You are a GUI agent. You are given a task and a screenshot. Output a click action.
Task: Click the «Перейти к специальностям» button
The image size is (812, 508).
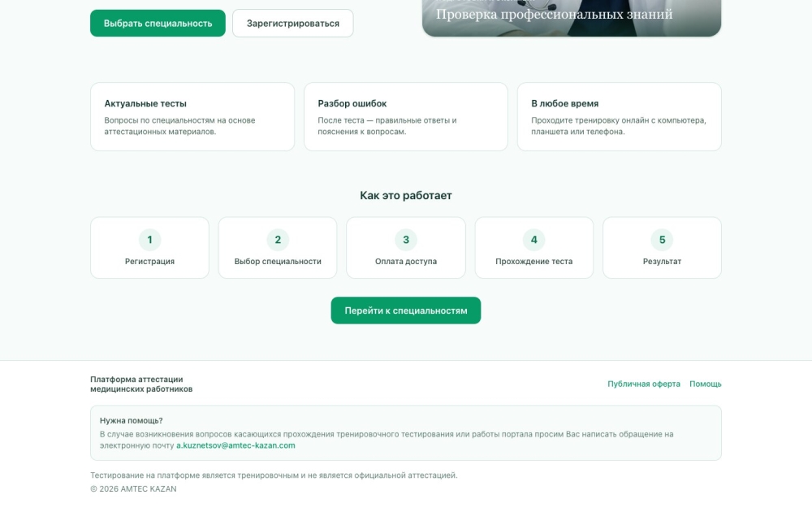click(405, 310)
